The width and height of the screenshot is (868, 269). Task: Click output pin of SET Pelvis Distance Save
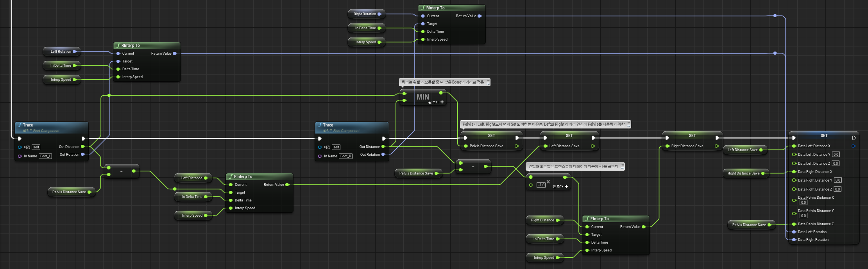pos(517,146)
